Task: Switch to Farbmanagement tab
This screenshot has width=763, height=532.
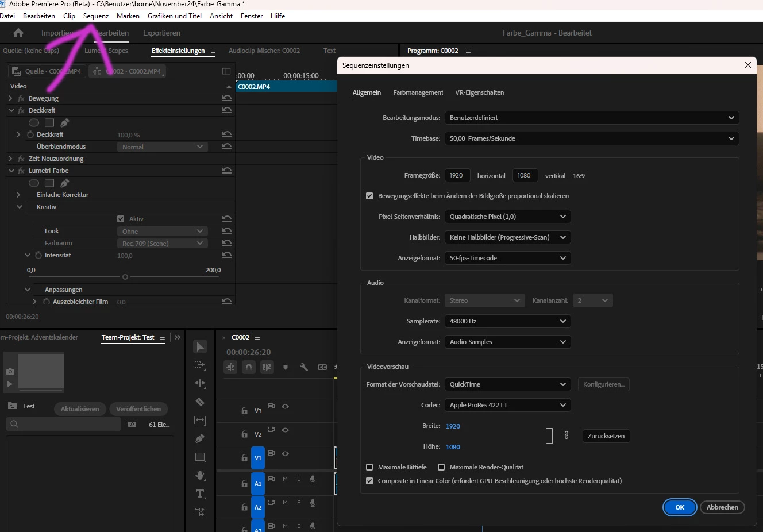Action: pyautogui.click(x=418, y=92)
